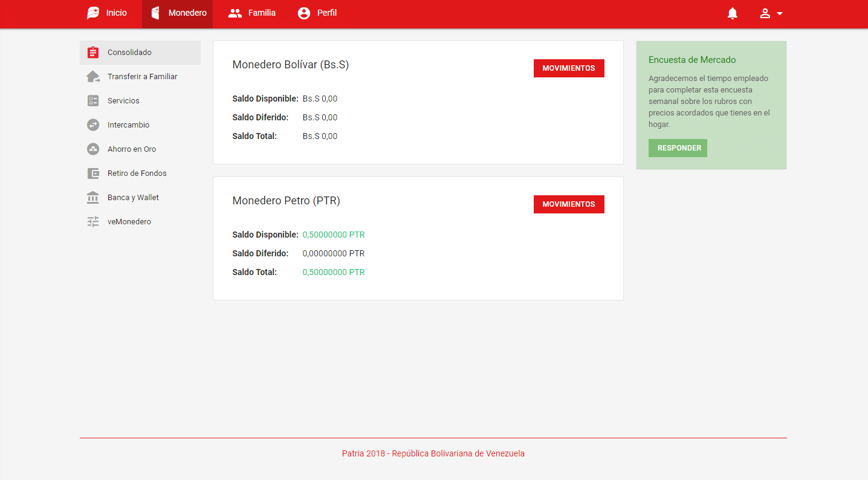The height and width of the screenshot is (480, 868).
Task: Click the Bolívar Saldo Diferido Bs.S 0,00 value
Action: coord(320,117)
